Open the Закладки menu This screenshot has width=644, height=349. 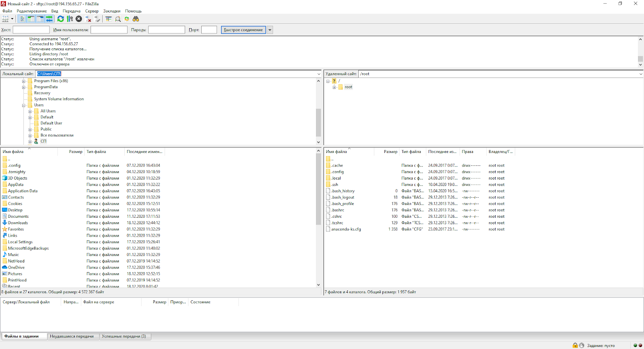click(x=112, y=11)
